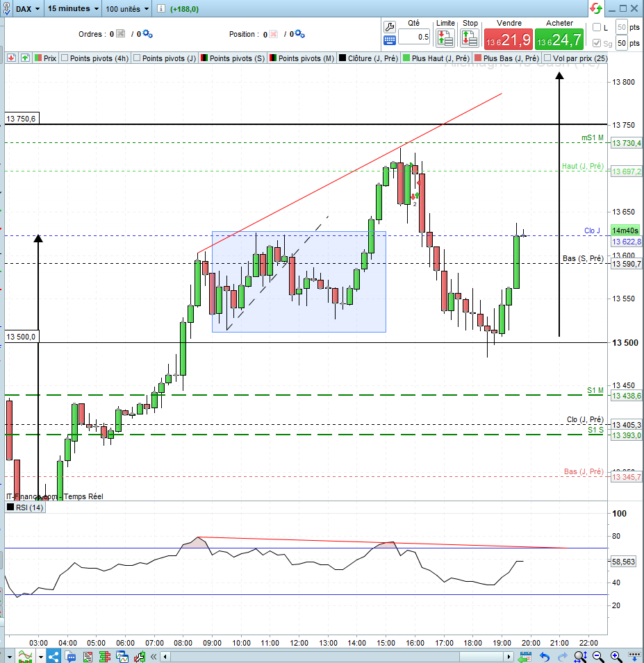Click the Plus Bas (J, Pré) label

[x=507, y=58]
